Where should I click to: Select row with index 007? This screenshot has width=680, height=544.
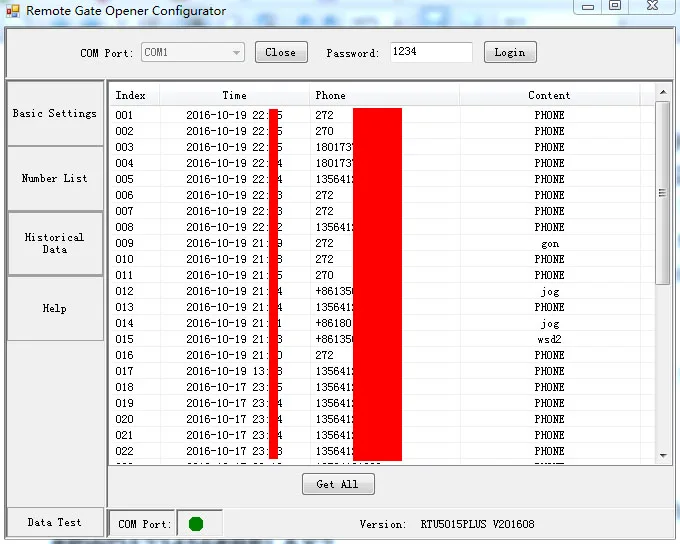pos(382,211)
